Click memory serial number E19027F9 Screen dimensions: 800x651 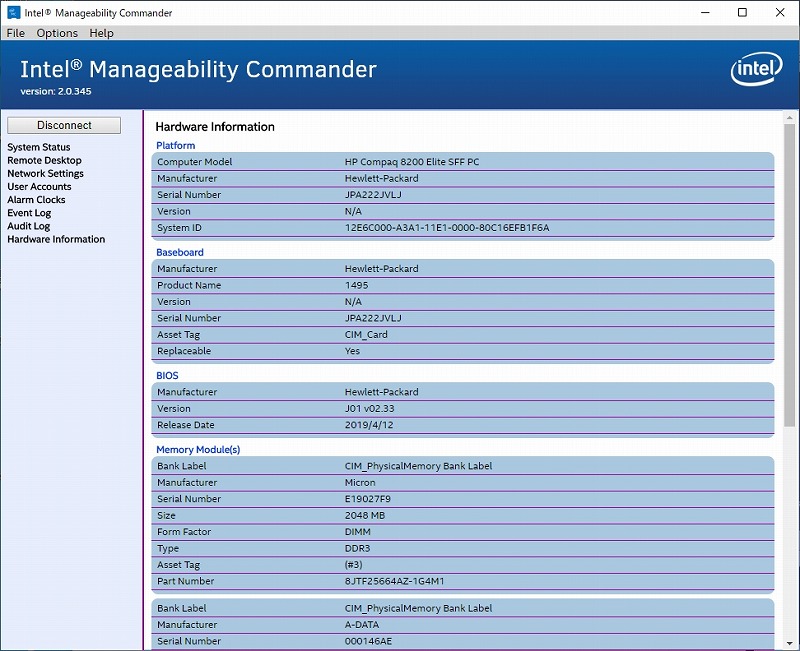click(x=367, y=499)
